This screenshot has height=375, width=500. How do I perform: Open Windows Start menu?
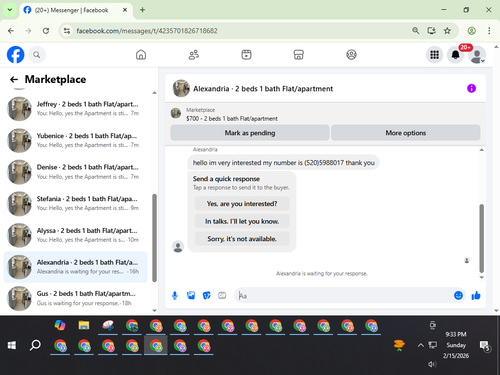pyautogui.click(x=12, y=345)
